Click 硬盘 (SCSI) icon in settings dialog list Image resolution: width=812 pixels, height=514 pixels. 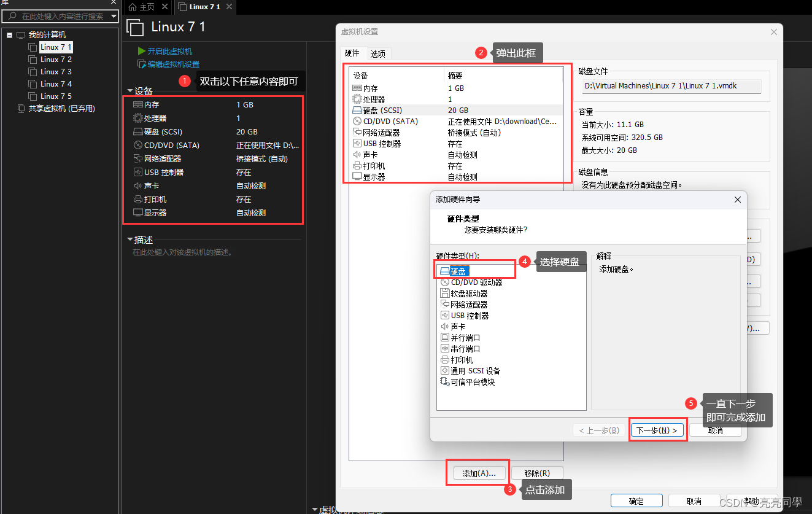[x=357, y=111]
